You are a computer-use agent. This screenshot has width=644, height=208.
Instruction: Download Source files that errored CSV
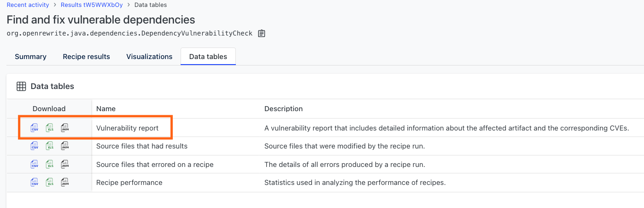tap(35, 164)
